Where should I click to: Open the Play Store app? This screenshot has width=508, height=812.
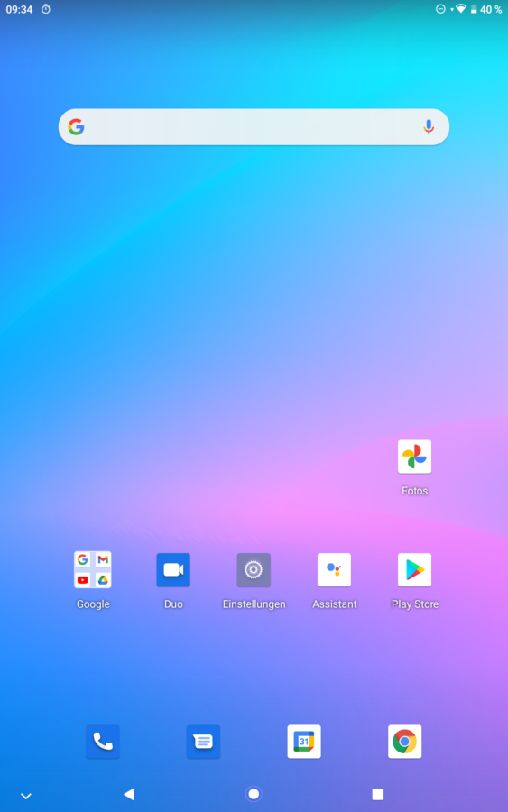414,569
